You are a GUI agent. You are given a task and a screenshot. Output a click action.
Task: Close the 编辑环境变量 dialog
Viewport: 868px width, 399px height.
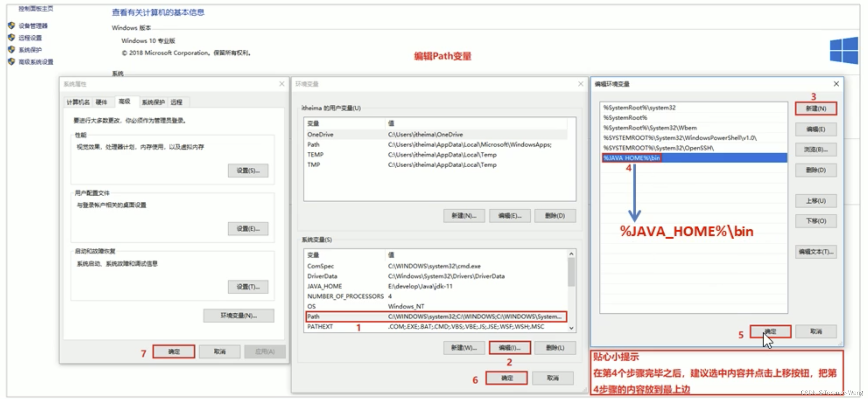coord(836,84)
